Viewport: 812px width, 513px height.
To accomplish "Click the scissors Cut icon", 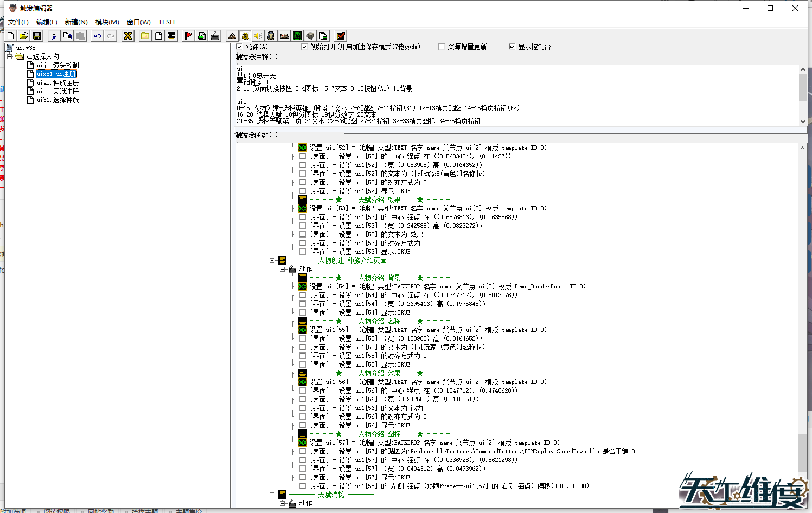I will 54,36.
